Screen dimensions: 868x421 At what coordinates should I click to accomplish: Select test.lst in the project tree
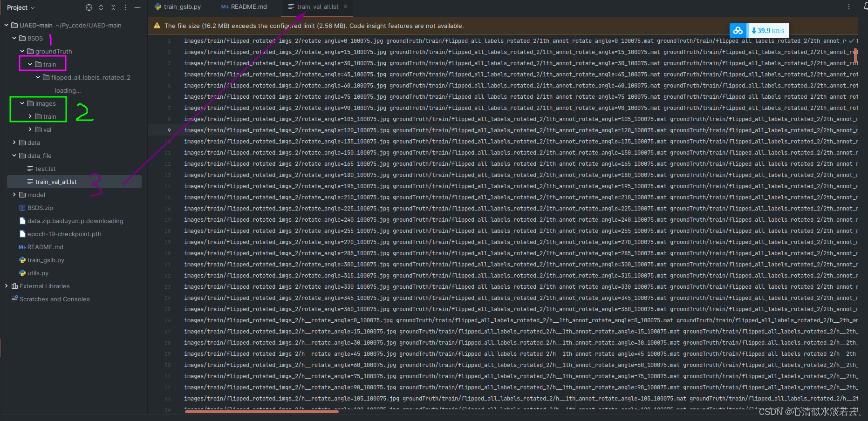coord(46,169)
